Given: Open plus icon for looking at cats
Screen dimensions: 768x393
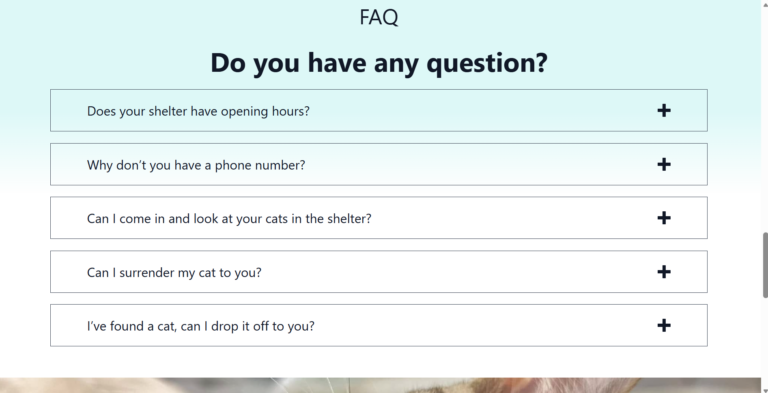Looking at the screenshot, I should point(664,218).
